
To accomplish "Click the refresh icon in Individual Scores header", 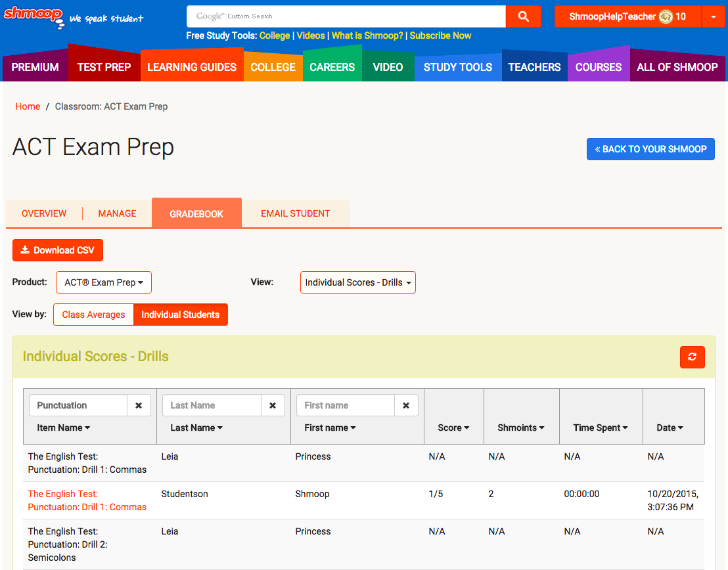I will click(x=693, y=357).
